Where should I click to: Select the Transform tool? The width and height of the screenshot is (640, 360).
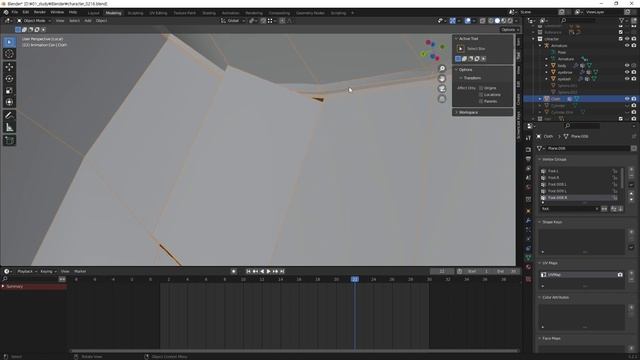point(9,102)
